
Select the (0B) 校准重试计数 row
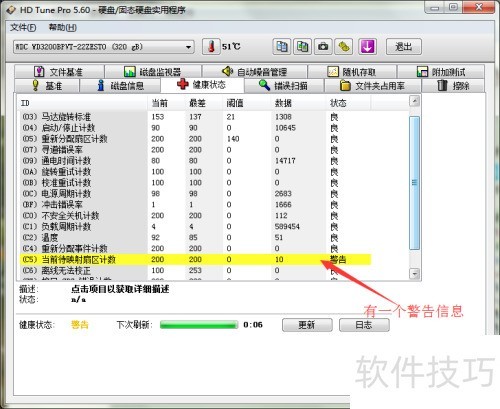(195, 183)
